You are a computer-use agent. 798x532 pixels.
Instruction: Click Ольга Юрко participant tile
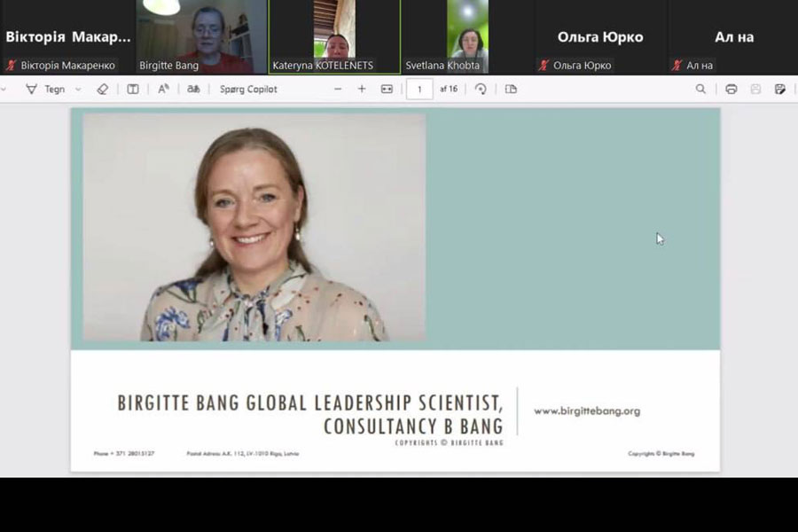pos(600,36)
